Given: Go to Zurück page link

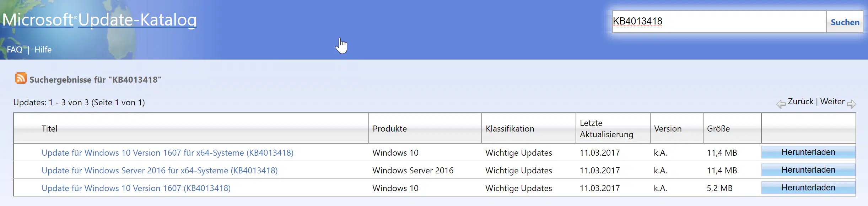Looking at the screenshot, I should pos(800,102).
